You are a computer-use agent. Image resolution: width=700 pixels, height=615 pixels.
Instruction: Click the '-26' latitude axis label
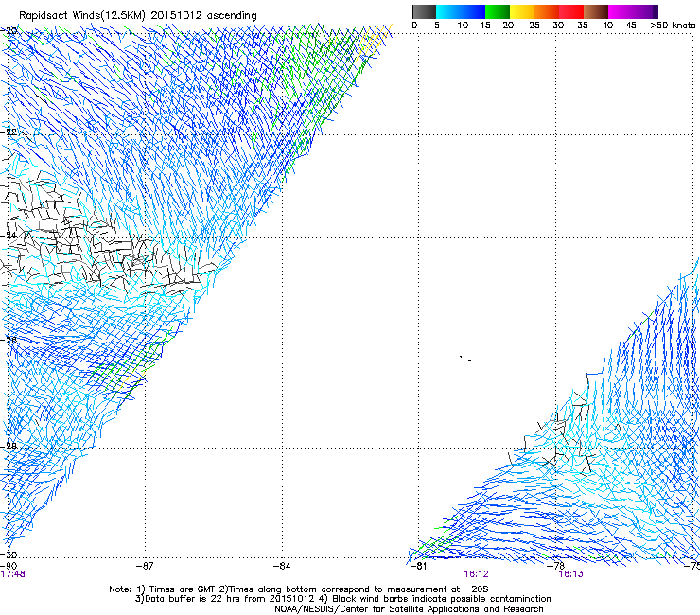coord(9,341)
